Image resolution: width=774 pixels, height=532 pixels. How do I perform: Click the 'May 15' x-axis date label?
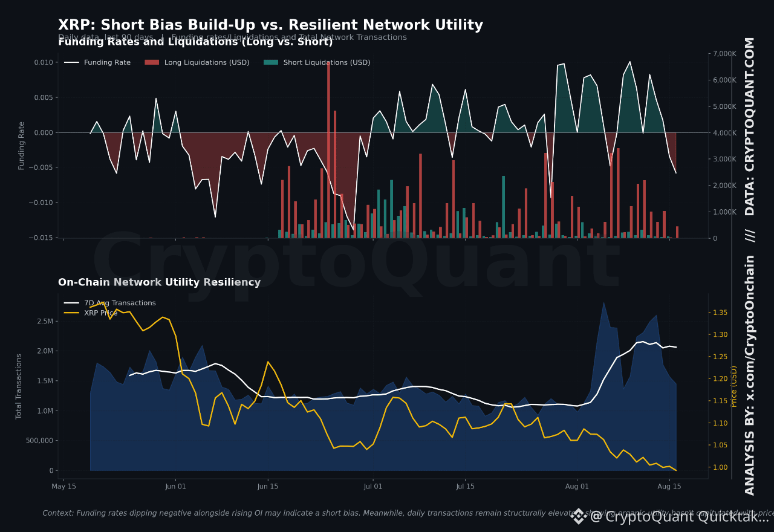[63, 486]
